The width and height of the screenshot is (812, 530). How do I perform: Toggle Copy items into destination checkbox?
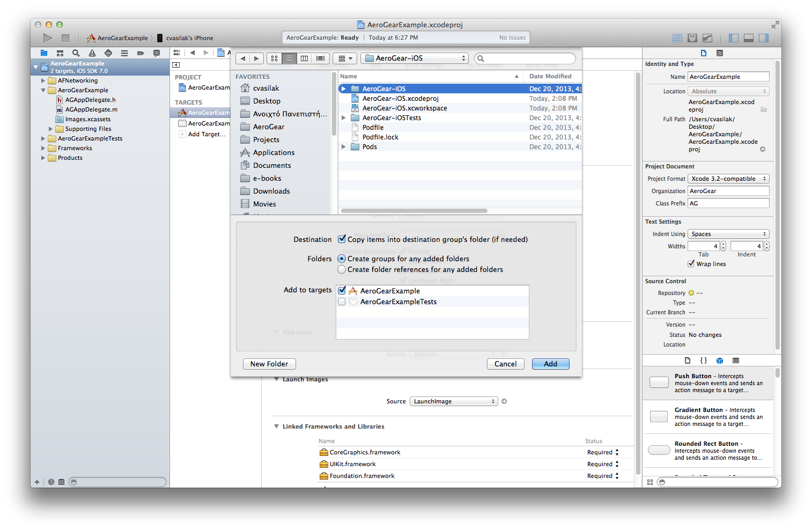(342, 239)
